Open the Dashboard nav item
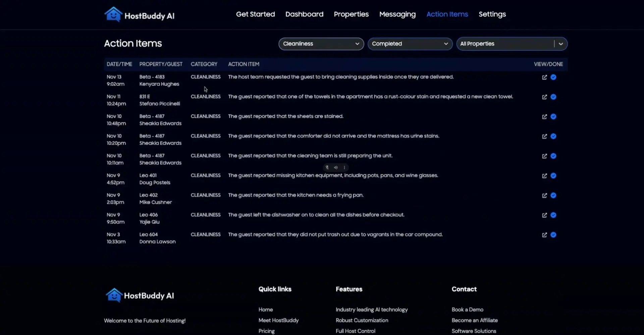Viewport: 644px width, 335px height. tap(304, 14)
